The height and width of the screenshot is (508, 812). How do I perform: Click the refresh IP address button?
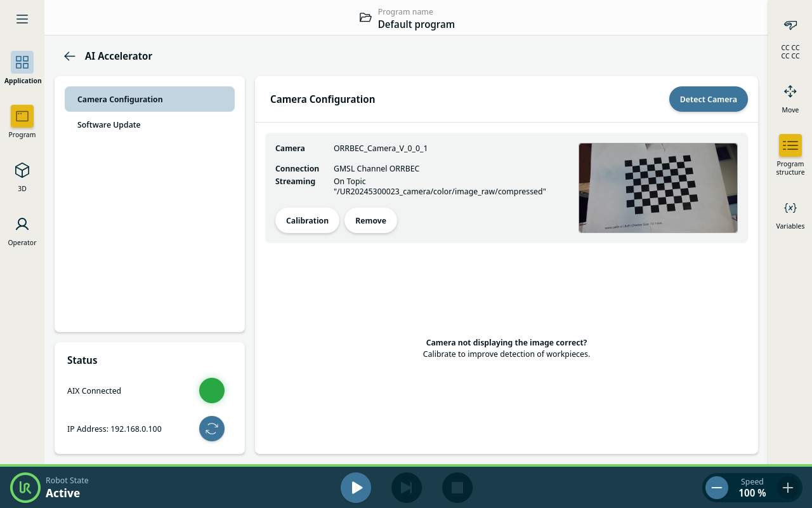[x=212, y=429]
